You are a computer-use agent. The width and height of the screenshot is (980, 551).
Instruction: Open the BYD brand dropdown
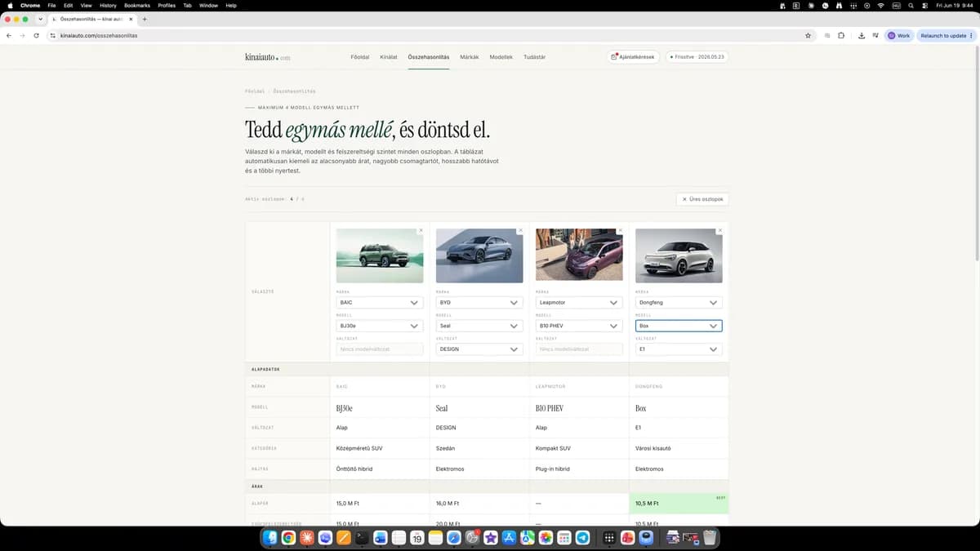point(479,302)
